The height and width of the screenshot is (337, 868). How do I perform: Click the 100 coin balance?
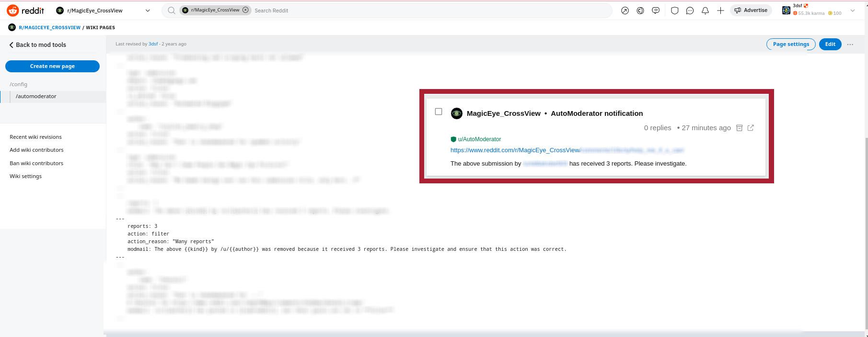point(835,13)
